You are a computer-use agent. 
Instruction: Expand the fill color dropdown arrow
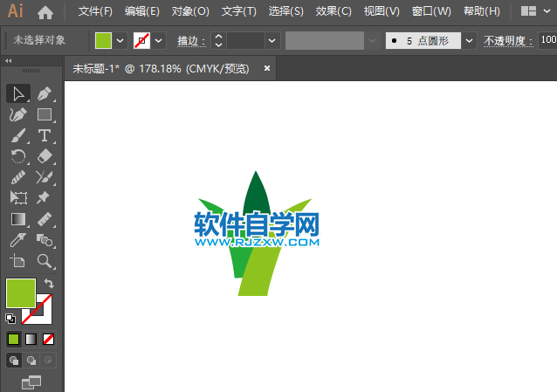coord(120,40)
